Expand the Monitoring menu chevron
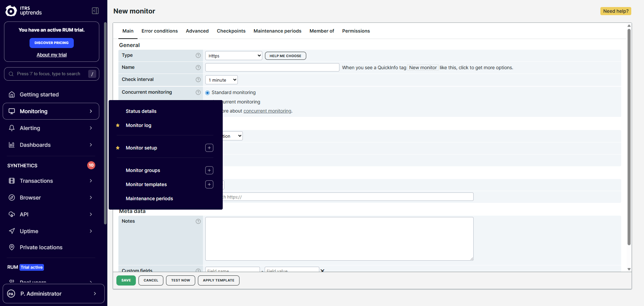644x306 pixels. [x=91, y=111]
